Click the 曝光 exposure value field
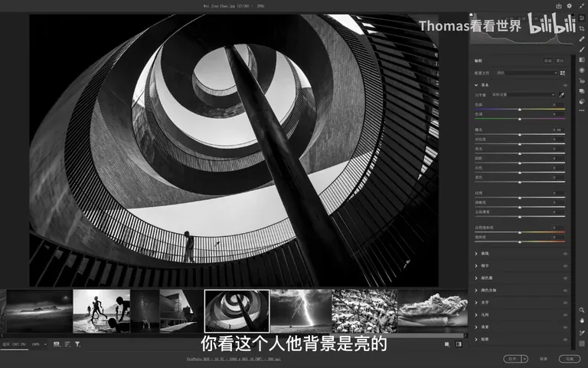The height and width of the screenshot is (368, 588). tap(557, 130)
